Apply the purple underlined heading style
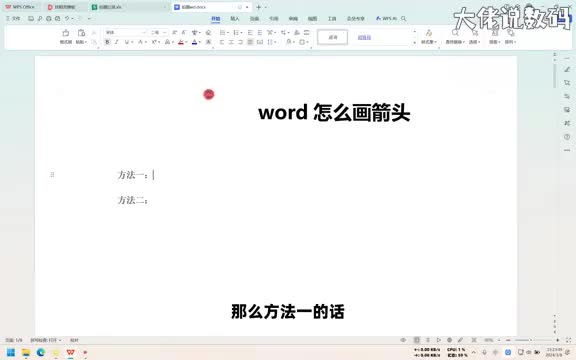This screenshot has height=360, width=576. pos(364,37)
